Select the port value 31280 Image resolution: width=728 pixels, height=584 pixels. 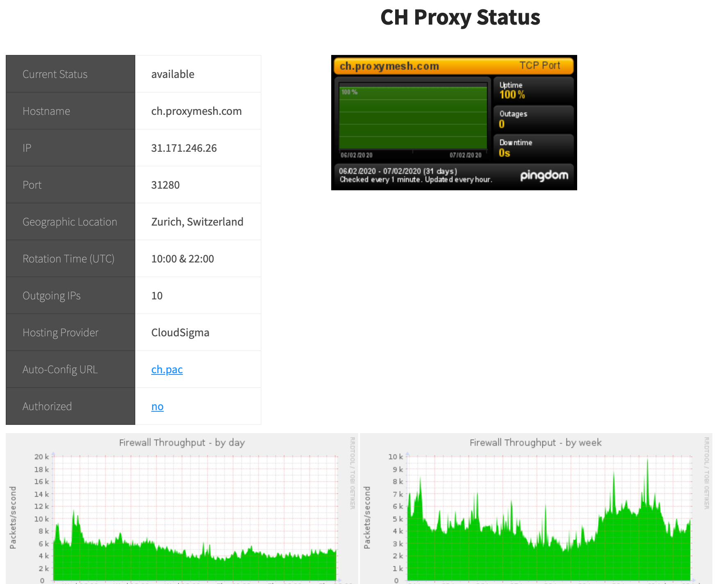click(165, 185)
